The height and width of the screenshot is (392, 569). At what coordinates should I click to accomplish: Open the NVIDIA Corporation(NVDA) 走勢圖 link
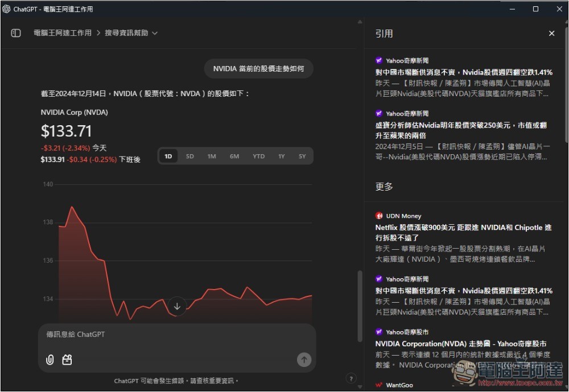point(461,344)
